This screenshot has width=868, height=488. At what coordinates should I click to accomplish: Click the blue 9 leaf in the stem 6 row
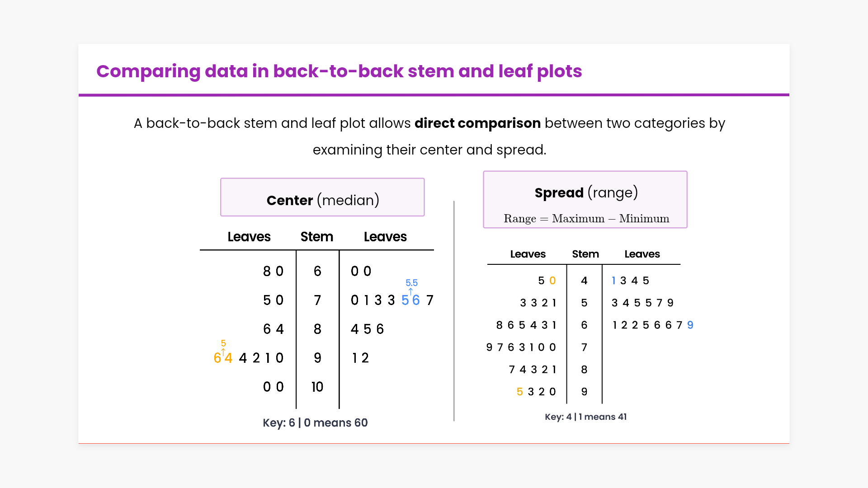click(690, 325)
